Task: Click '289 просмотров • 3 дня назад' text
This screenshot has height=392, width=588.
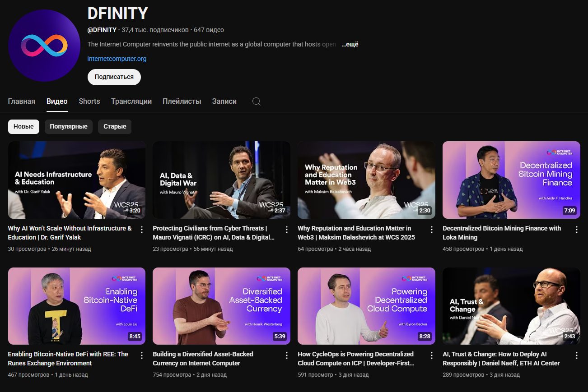Action: (x=481, y=375)
